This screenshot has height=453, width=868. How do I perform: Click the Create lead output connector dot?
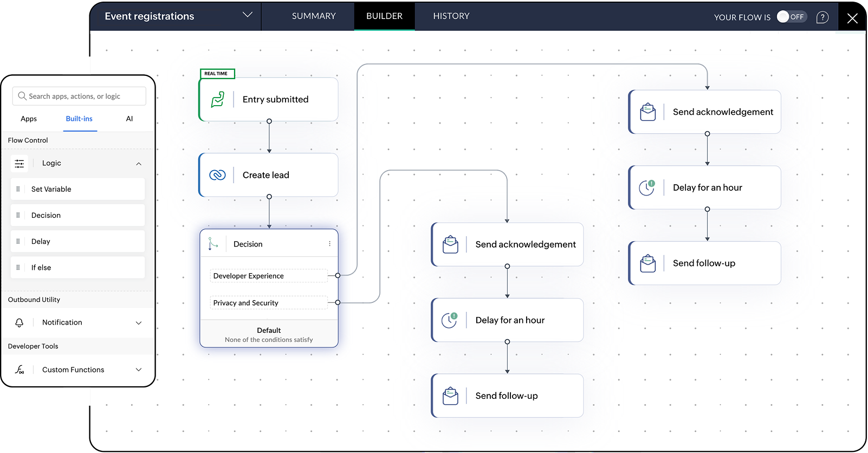(x=269, y=197)
